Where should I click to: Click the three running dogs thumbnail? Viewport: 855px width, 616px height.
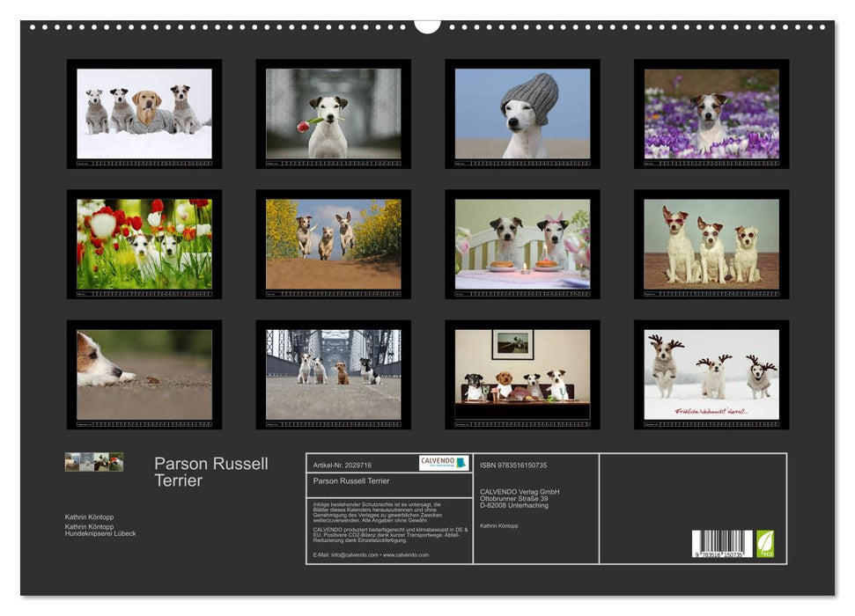tap(332, 243)
